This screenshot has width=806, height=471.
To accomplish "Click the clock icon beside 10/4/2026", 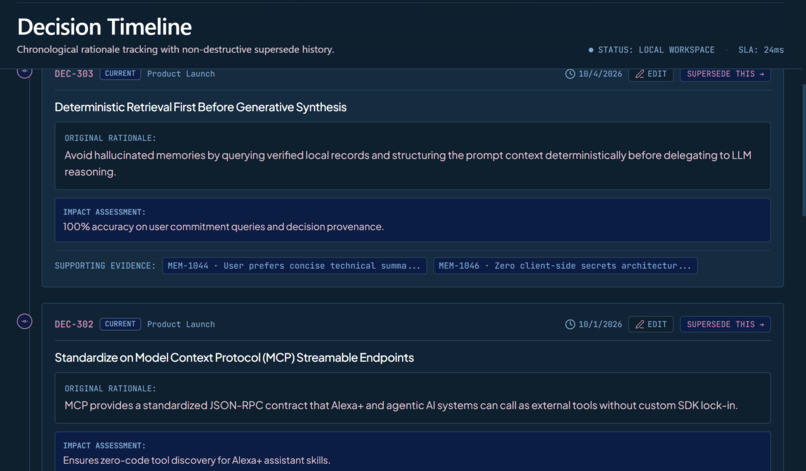I will point(570,74).
